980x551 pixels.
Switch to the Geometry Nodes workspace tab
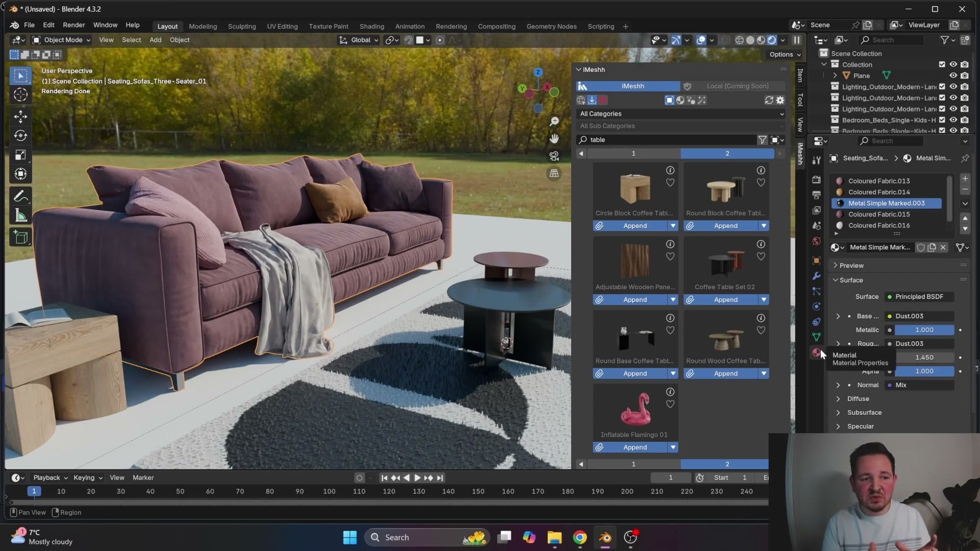click(551, 27)
